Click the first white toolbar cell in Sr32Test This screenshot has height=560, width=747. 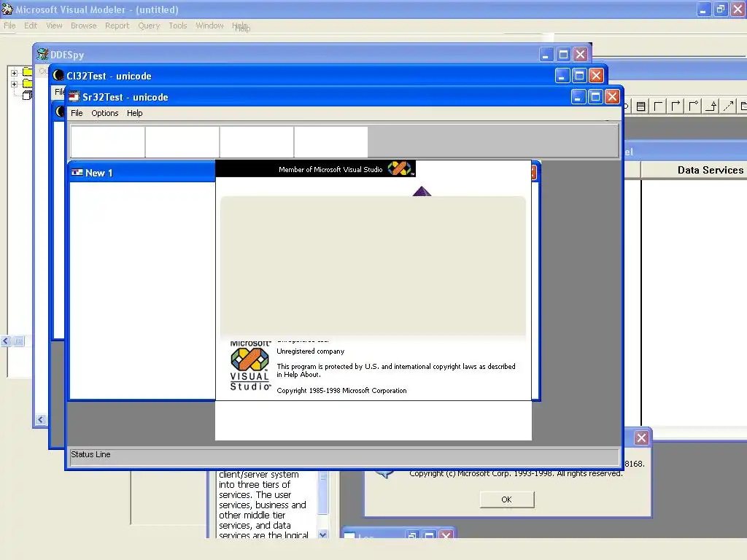pos(108,141)
